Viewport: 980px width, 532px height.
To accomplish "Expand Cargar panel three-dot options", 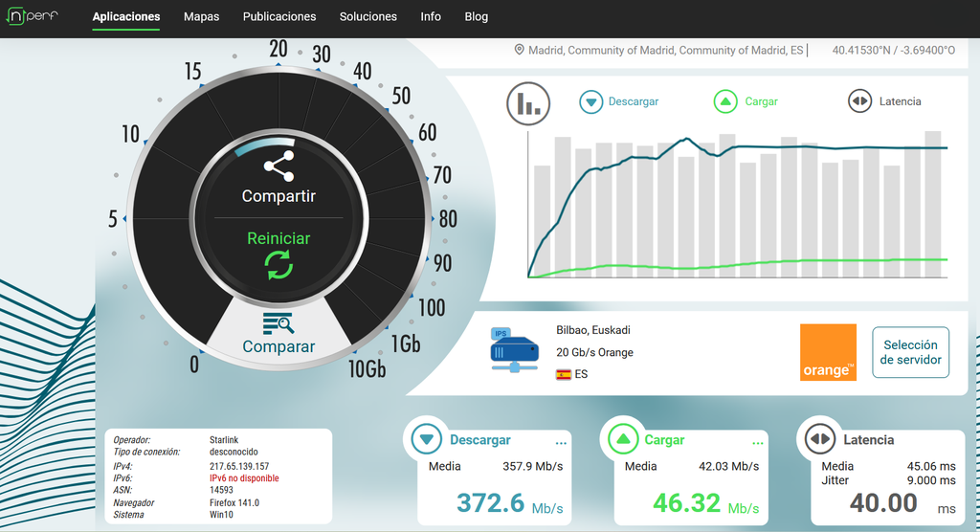I will (758, 443).
